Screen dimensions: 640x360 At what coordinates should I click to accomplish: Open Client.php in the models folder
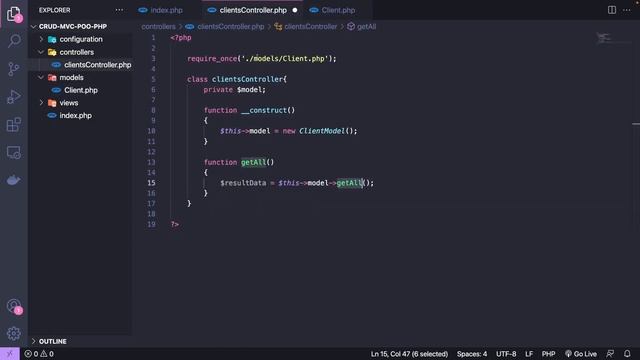tap(81, 90)
